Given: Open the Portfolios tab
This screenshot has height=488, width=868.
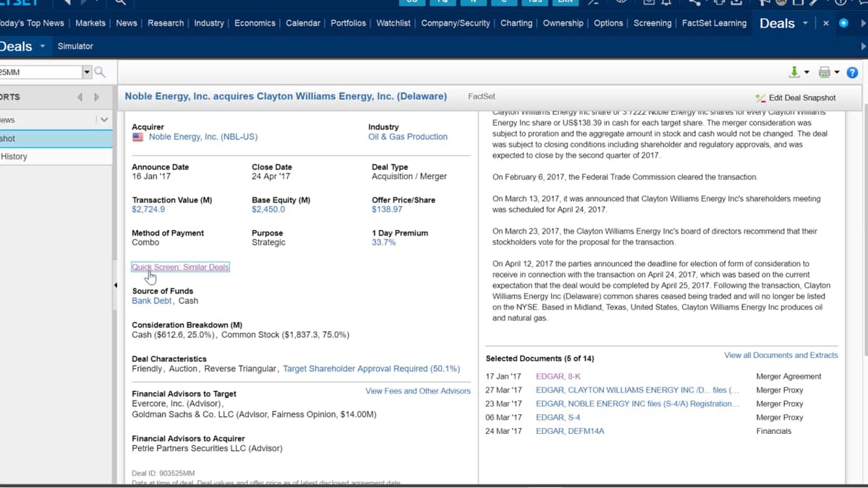Looking at the screenshot, I should pos(348,23).
